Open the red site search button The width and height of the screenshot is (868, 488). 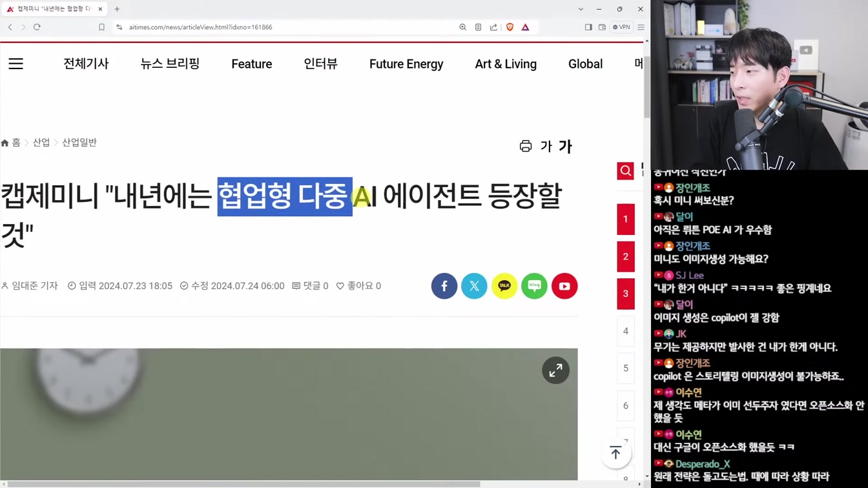pos(625,170)
